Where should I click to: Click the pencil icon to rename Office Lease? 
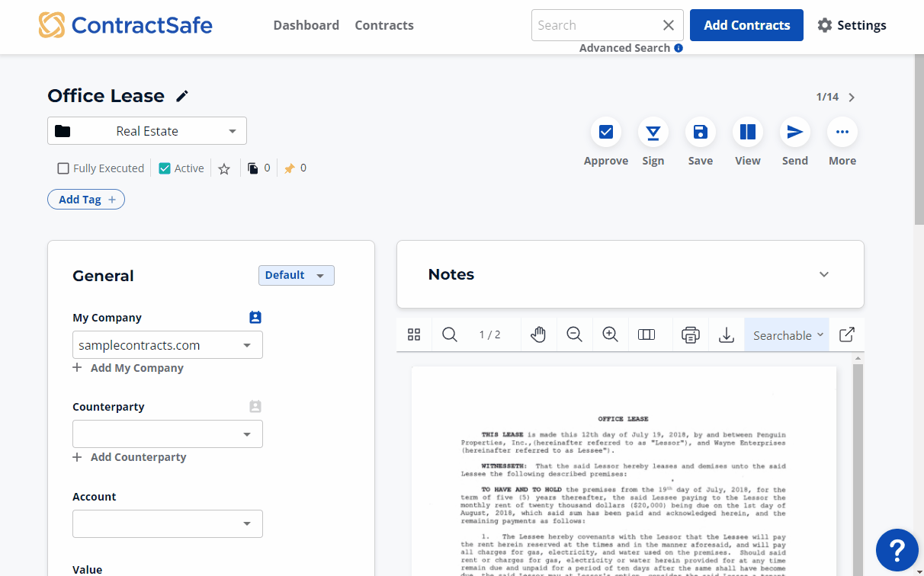pos(182,96)
